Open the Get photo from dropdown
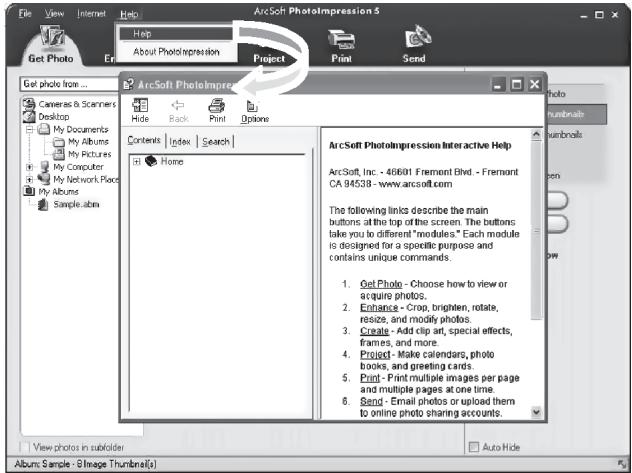Viewport: 632px width, 473px height. coord(70,84)
